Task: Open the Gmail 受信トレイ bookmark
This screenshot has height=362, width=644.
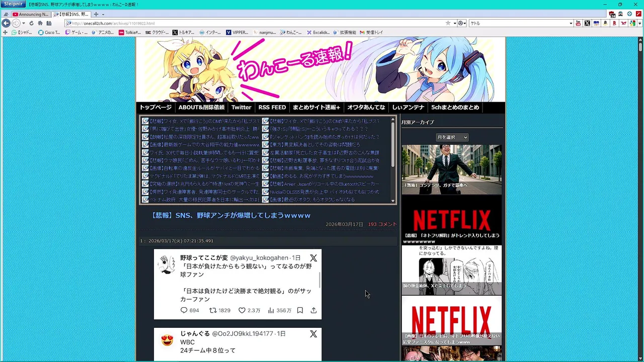Action: [371, 32]
